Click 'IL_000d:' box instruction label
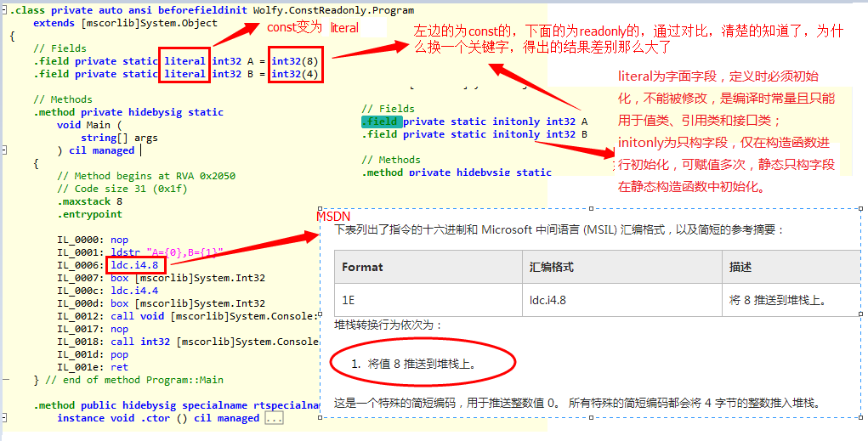The height and width of the screenshot is (441, 868). [81, 304]
